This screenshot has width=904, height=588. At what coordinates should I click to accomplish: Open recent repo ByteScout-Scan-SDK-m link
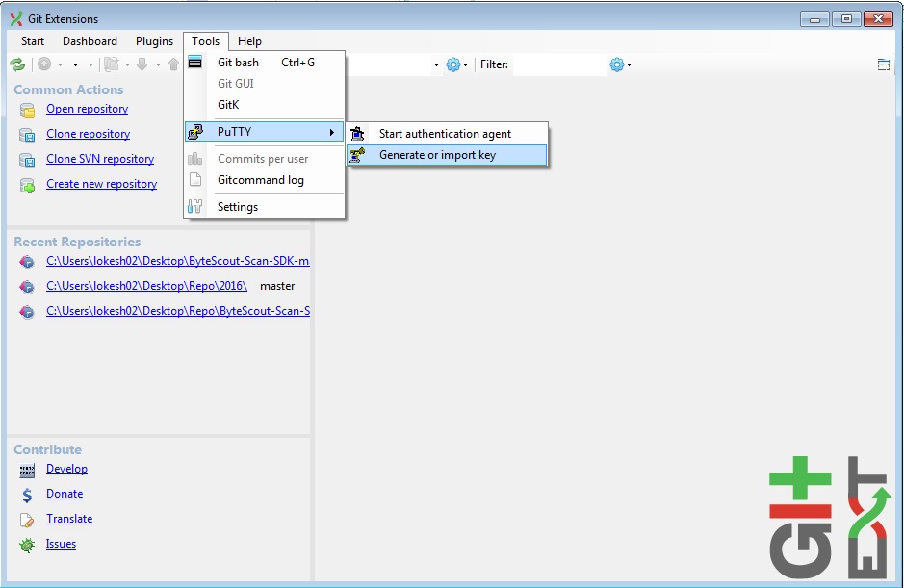coord(177,261)
